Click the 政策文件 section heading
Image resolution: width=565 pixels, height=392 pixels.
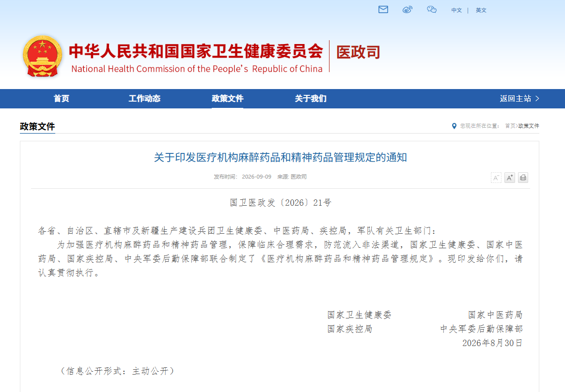pyautogui.click(x=37, y=126)
